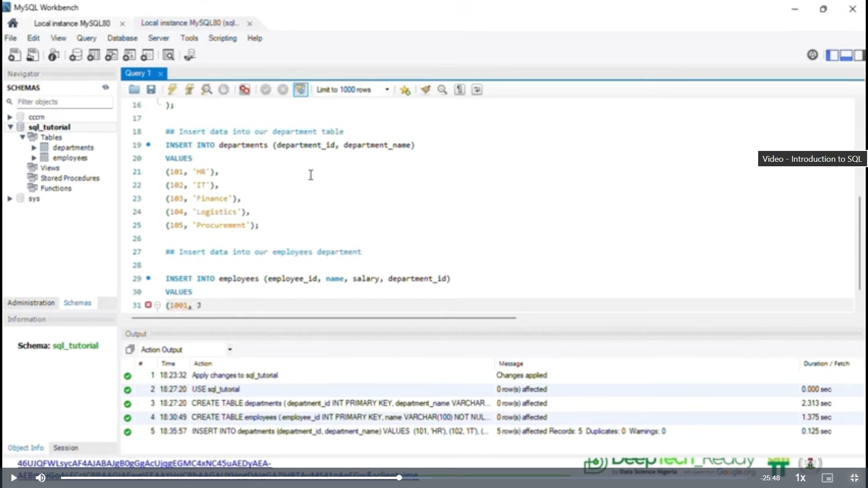
Task: Open a SQL script file icon
Action: pos(134,89)
